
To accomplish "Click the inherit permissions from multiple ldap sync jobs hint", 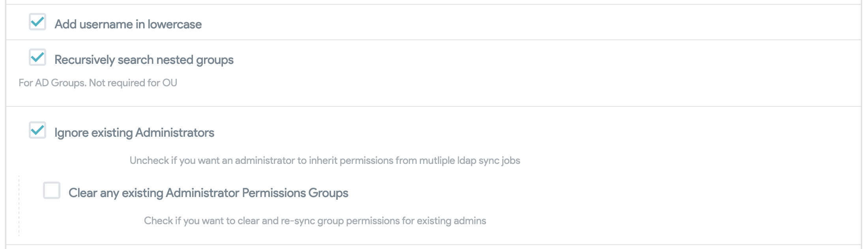I will click(325, 161).
